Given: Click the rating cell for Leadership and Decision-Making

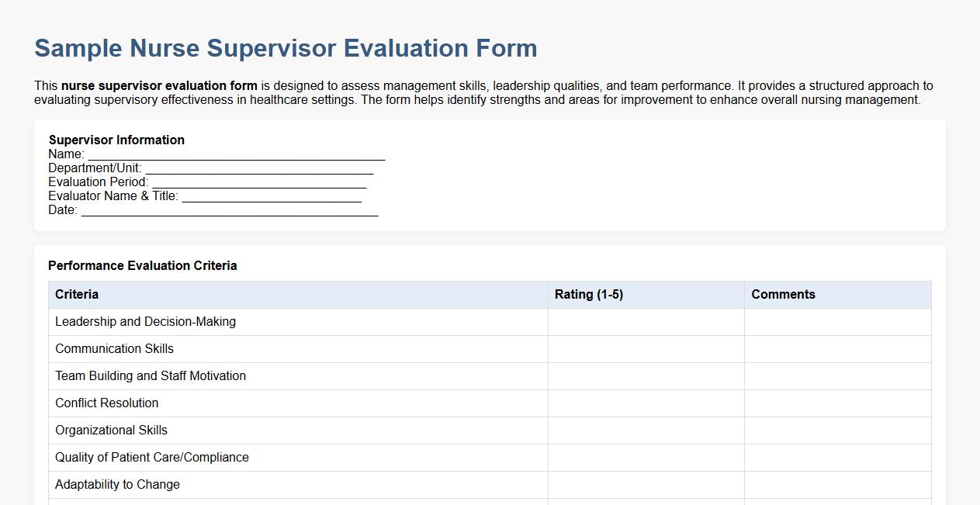Looking at the screenshot, I should coord(646,321).
